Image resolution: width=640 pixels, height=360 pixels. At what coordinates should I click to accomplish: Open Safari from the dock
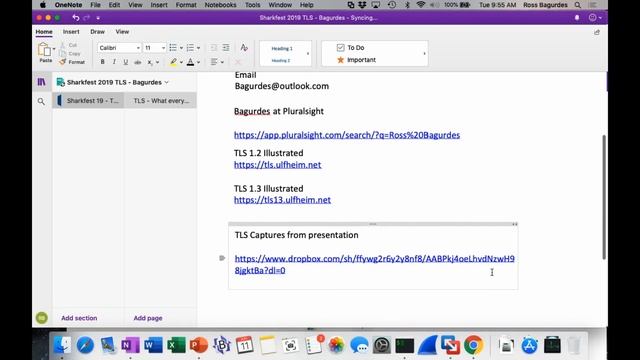tap(85, 345)
